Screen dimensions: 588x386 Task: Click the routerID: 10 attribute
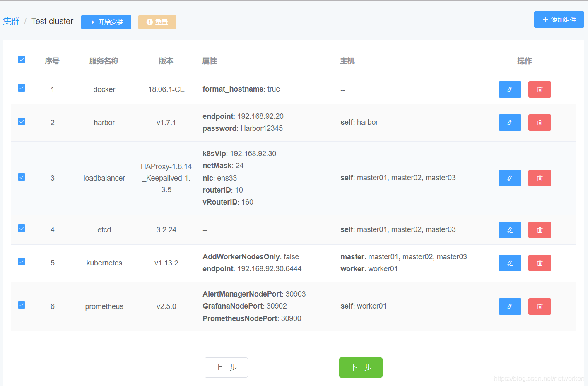point(223,190)
